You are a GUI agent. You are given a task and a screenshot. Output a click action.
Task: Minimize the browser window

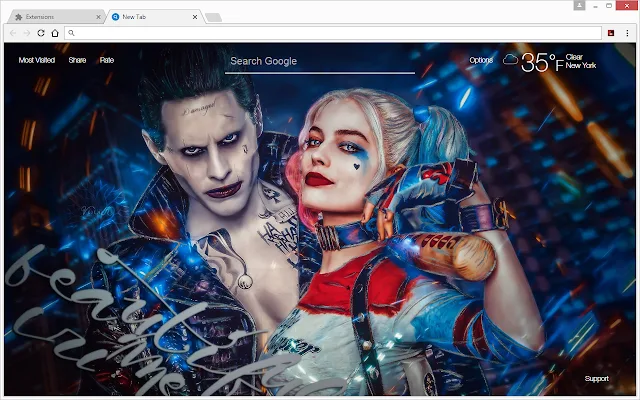(596, 6)
